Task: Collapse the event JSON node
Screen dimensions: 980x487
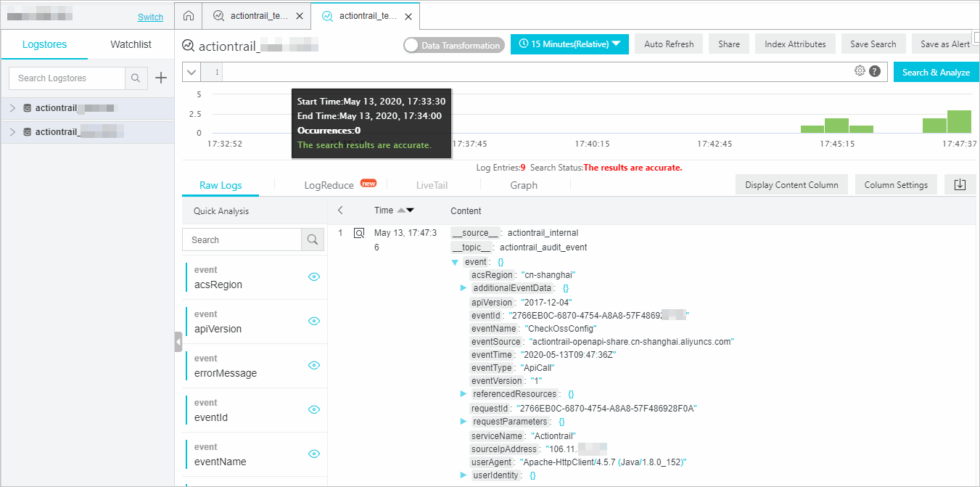Action: (x=455, y=262)
